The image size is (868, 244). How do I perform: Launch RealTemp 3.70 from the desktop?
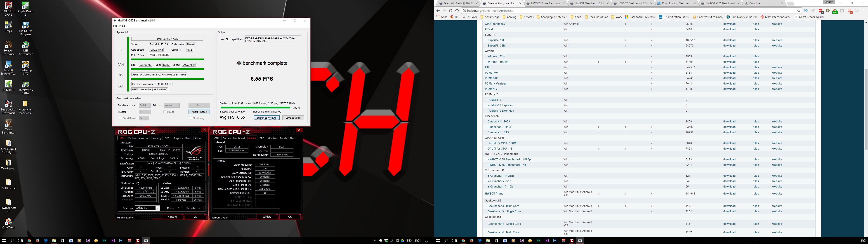(25, 68)
